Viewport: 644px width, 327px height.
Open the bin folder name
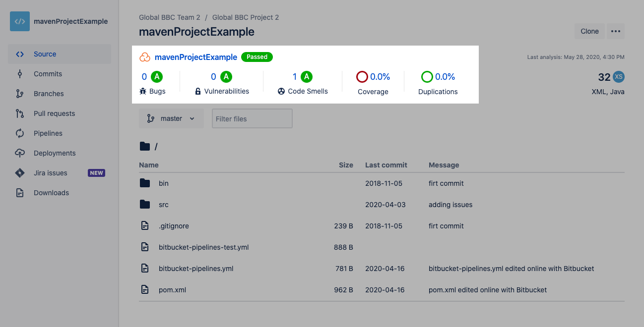point(164,183)
